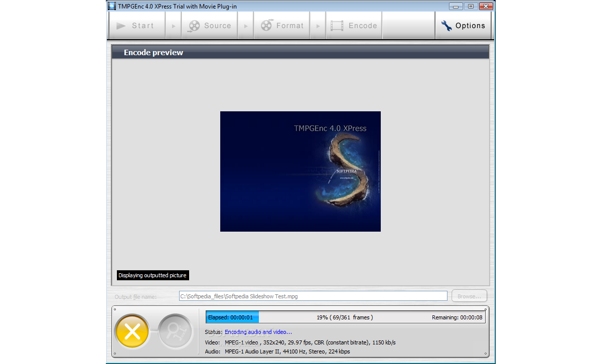This screenshot has width=602, height=364.
Task: Click the "Encoding audio and video..." status text
Action: [258, 332]
